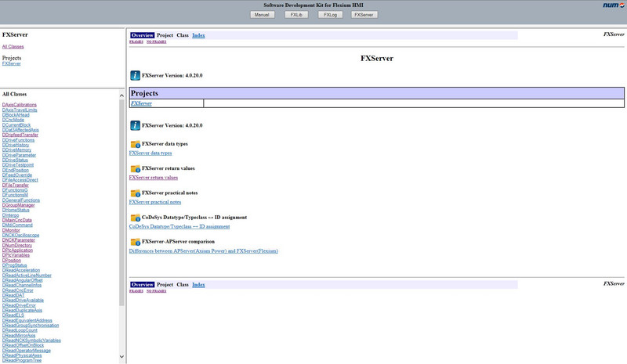The height and width of the screenshot is (364, 627).
Task: Open the FXServer link in the Projects table
Action: click(141, 103)
